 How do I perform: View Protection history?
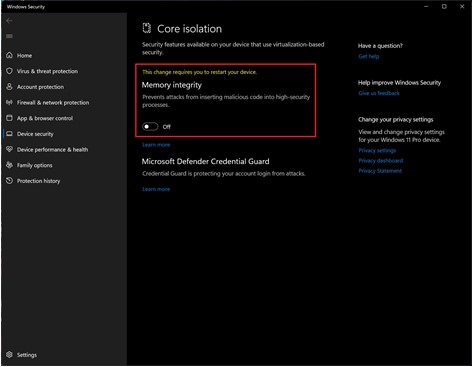pyautogui.click(x=38, y=181)
